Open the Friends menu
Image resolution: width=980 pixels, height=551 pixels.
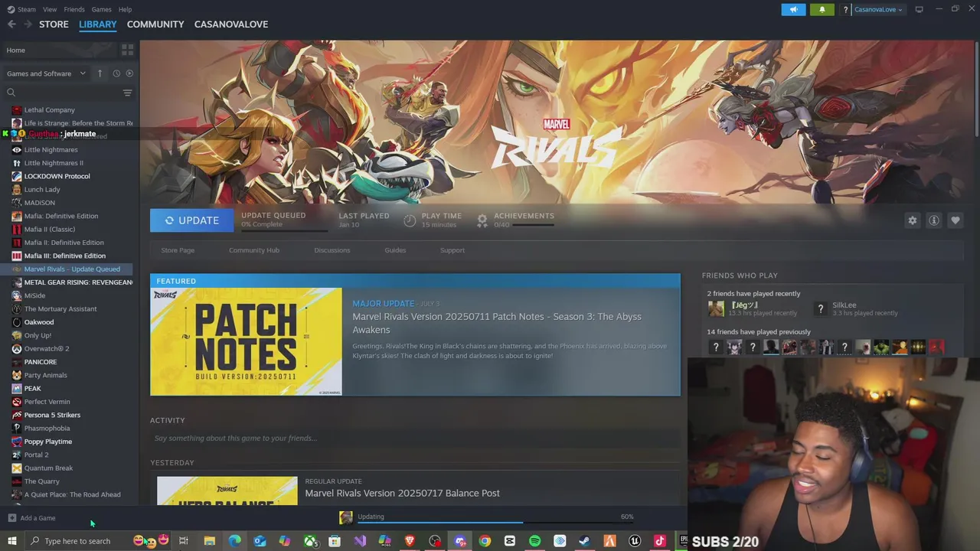74,9
